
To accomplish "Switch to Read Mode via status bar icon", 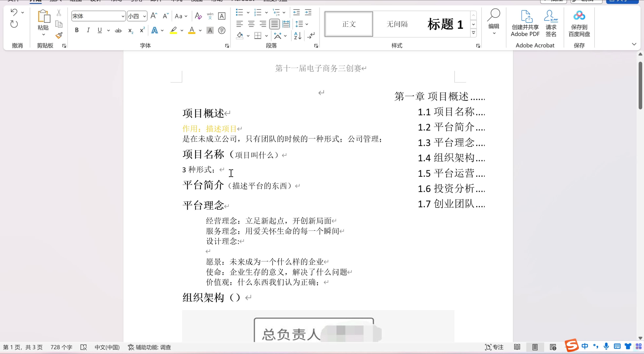I will tap(517, 347).
